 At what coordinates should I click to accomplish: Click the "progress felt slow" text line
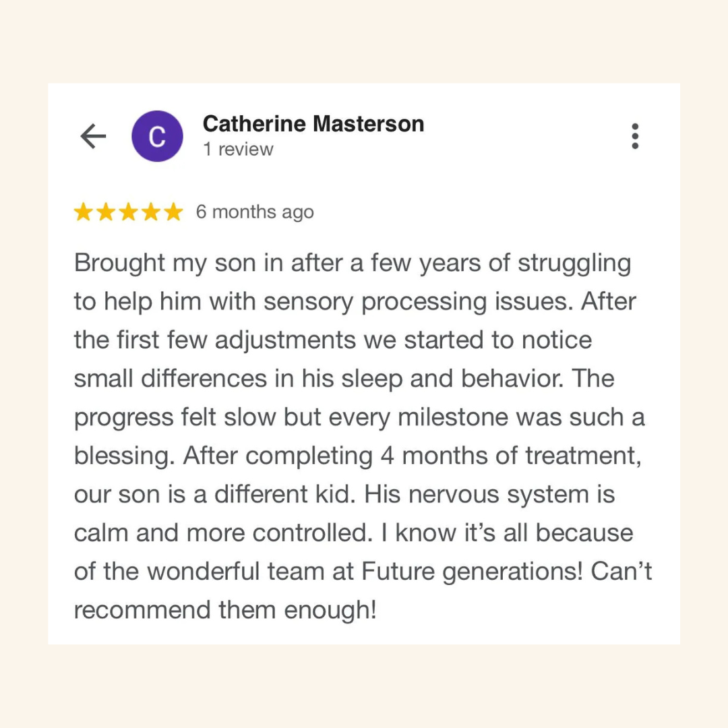point(359,418)
